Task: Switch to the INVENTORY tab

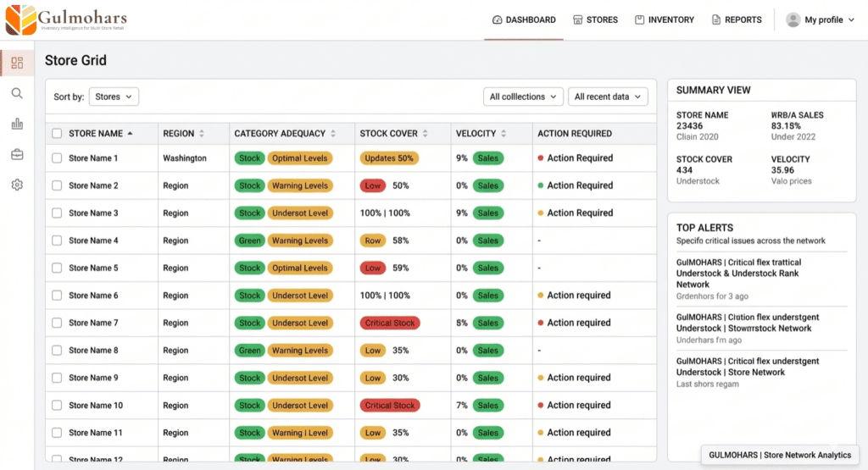Action: point(665,20)
